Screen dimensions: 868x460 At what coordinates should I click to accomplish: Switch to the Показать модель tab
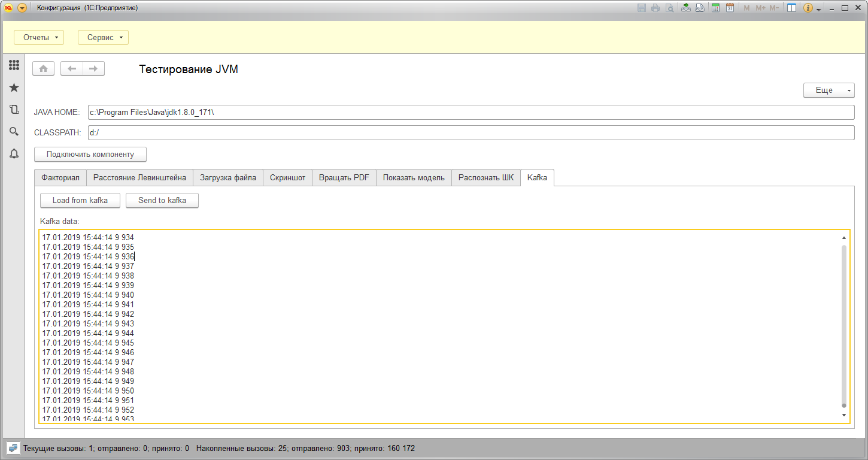coord(414,178)
